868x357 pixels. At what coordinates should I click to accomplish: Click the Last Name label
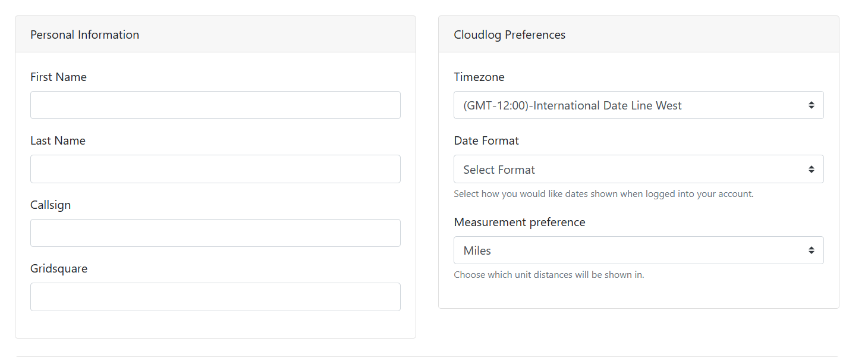pyautogui.click(x=58, y=140)
